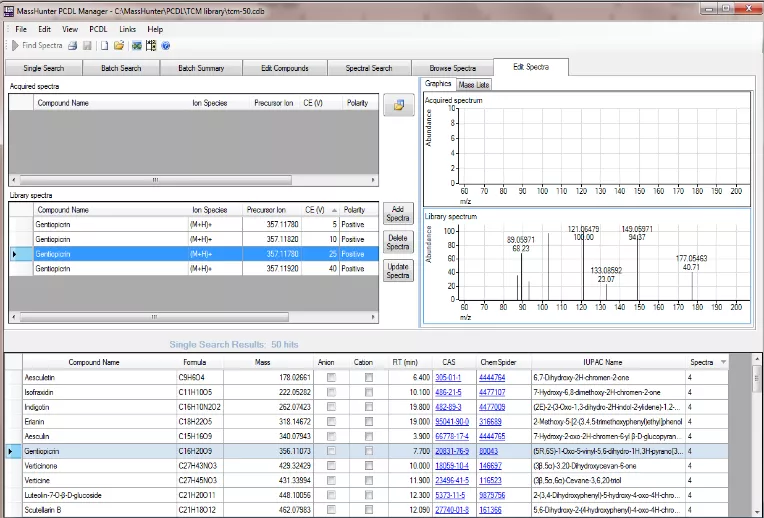
Task: Switch to the Batch Summary tab
Action: tap(201, 68)
